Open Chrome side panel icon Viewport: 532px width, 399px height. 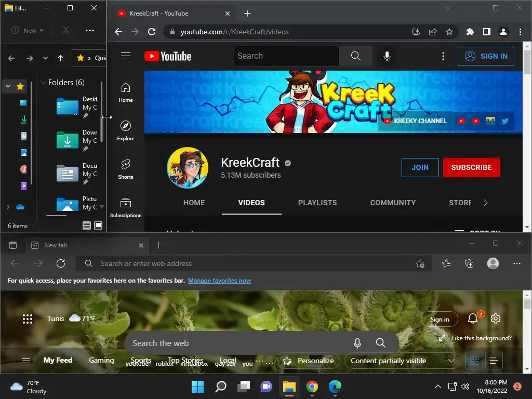click(486, 32)
